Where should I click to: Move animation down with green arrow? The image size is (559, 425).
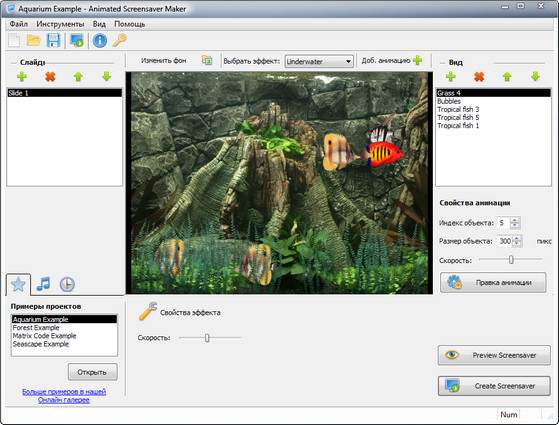click(x=535, y=76)
